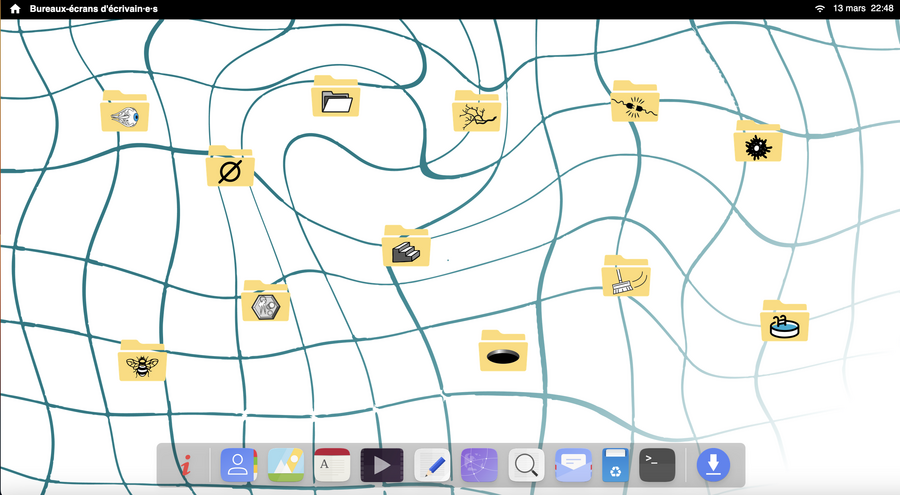Open the bee folder

[x=142, y=362]
